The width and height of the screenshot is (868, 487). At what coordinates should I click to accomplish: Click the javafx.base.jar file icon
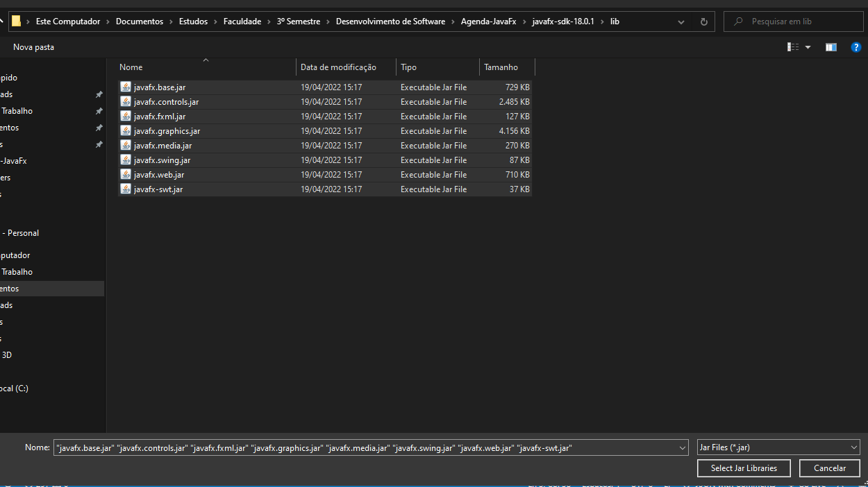126,87
